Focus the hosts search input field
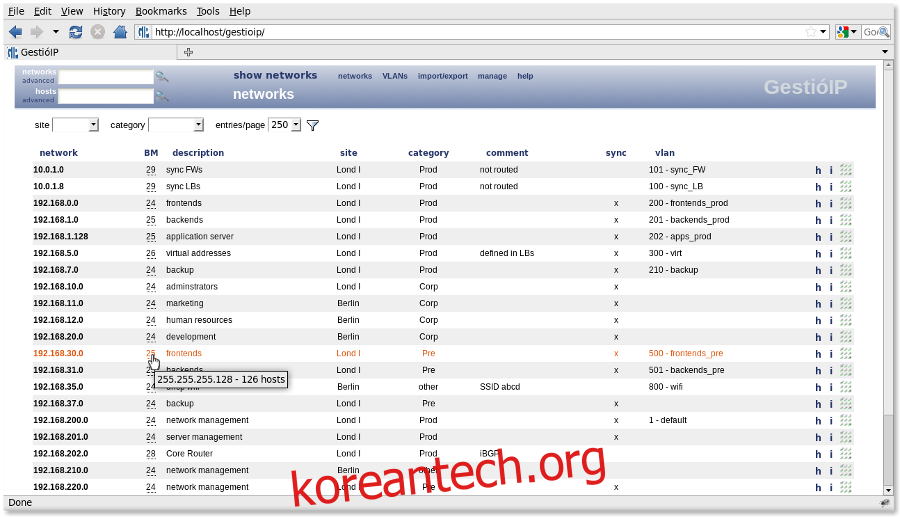Screen dimensions: 900x517 point(106,96)
